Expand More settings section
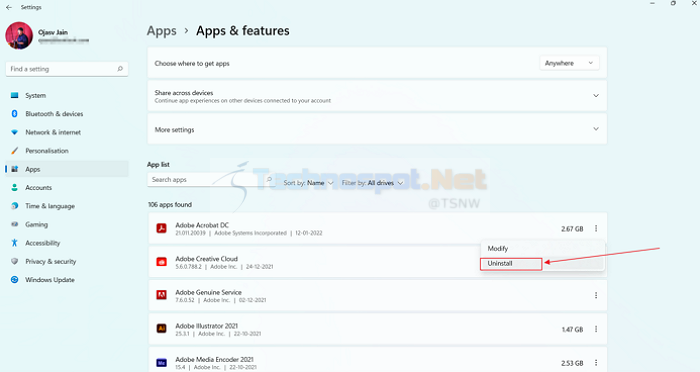The image size is (700, 372). [377, 130]
